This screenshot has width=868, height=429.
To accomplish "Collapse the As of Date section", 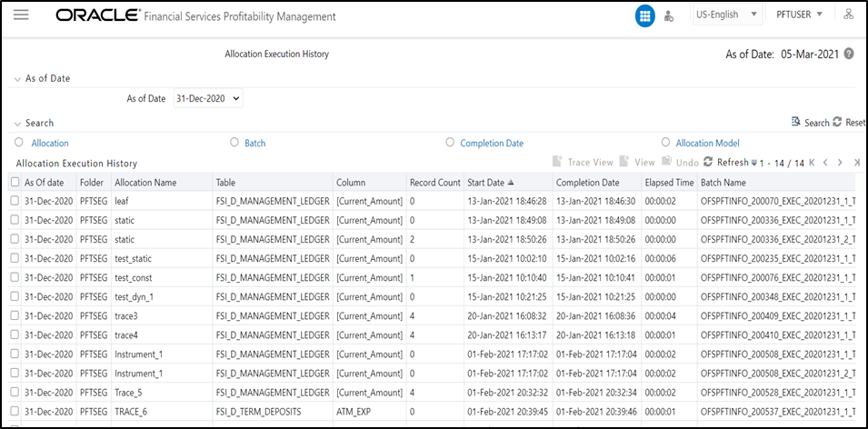I will point(17,79).
